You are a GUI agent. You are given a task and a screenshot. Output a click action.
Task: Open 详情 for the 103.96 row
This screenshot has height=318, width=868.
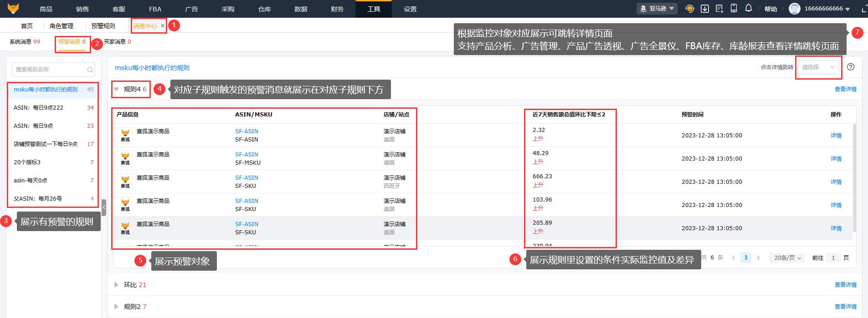[836, 205]
